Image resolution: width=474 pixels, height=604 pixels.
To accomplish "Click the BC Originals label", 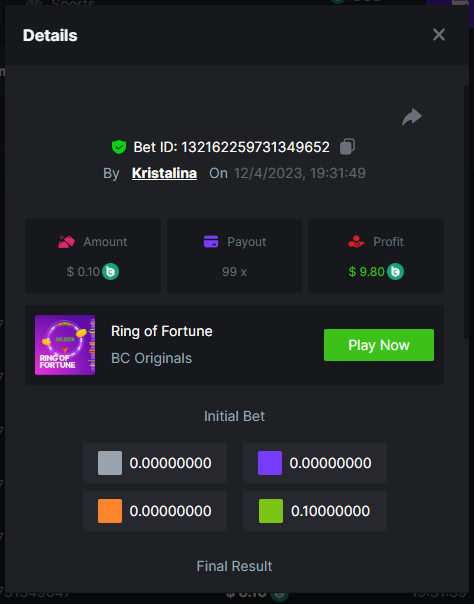I will coord(151,358).
